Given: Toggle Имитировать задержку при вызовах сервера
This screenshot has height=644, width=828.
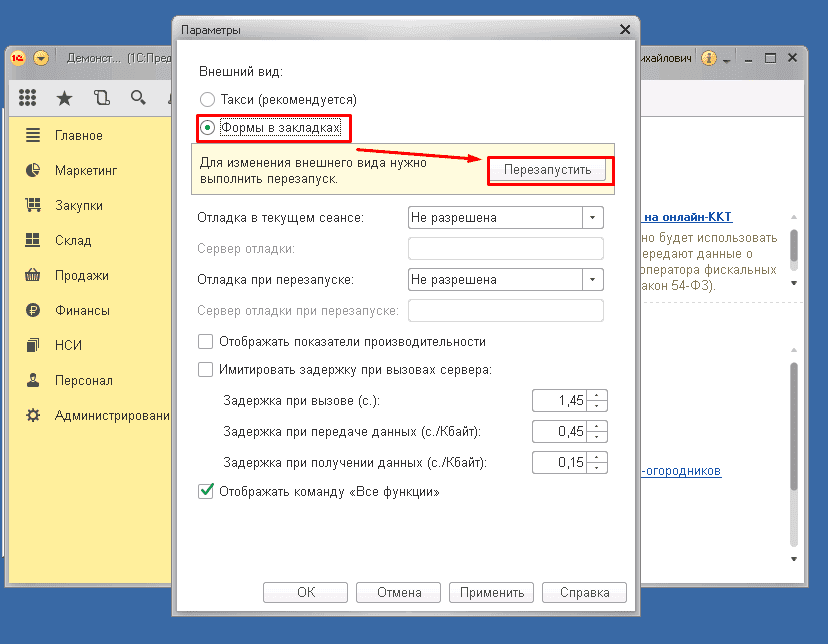Looking at the screenshot, I should coord(206,370).
